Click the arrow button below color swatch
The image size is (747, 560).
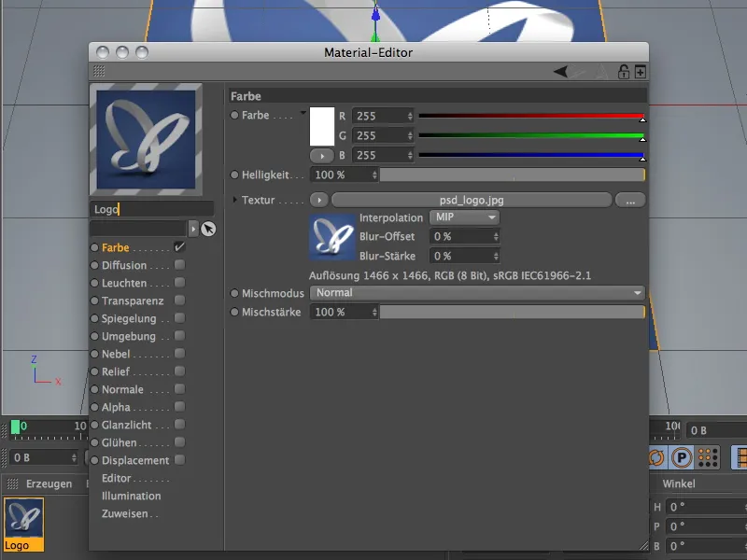pos(321,156)
